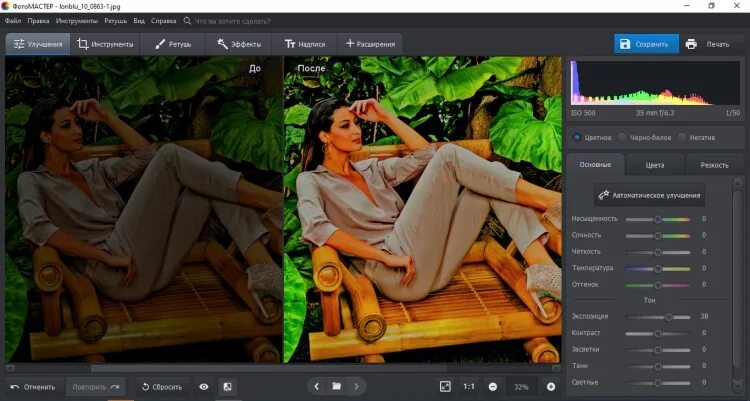Open the Инструменты menu in menu bar
The height and width of the screenshot is (401, 750).
pyautogui.click(x=77, y=21)
